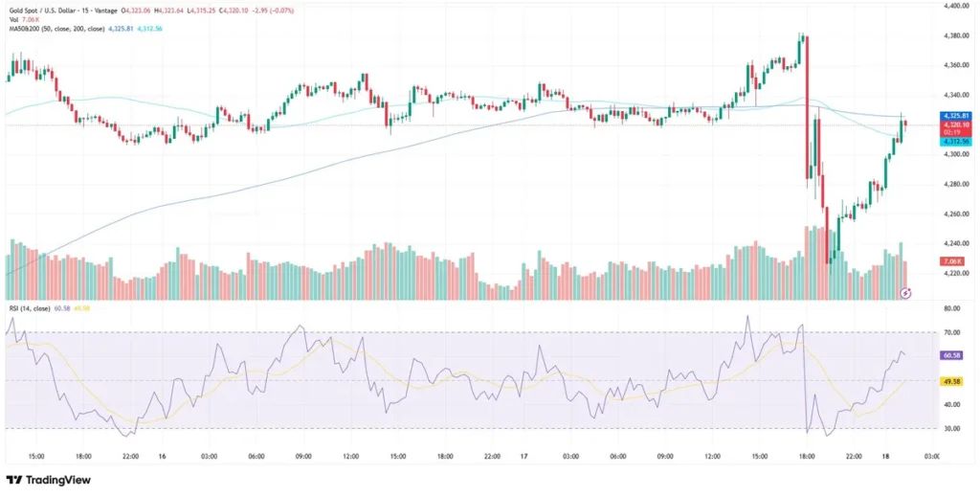Click the first 15:00 time axis label
The height and width of the screenshot is (496, 980).
coord(36,457)
